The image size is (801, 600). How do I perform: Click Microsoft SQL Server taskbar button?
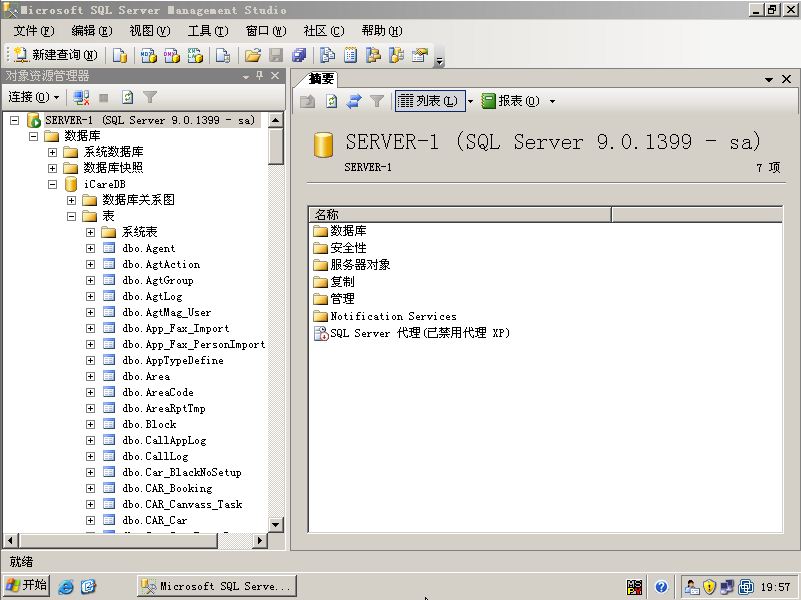pos(217,586)
